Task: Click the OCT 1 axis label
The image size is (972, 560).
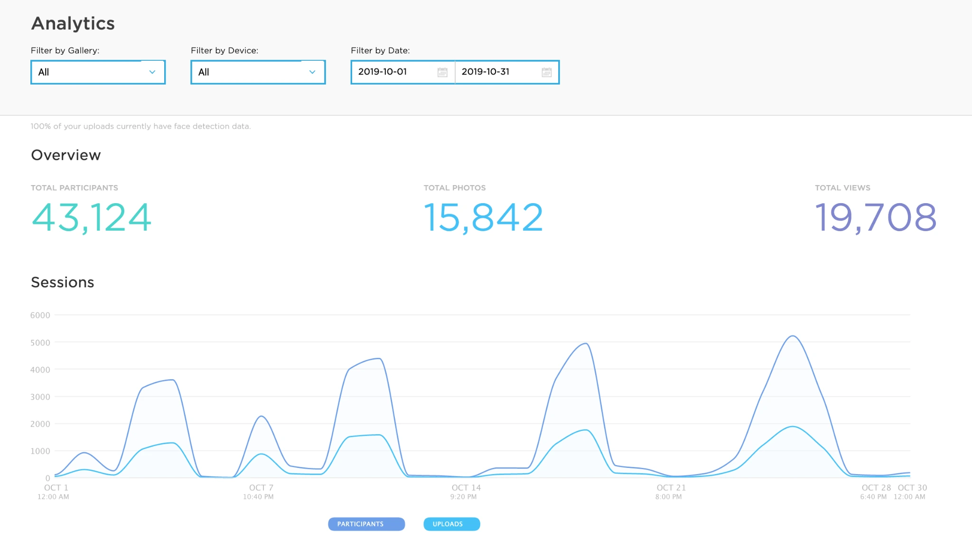Action: pos(56,488)
